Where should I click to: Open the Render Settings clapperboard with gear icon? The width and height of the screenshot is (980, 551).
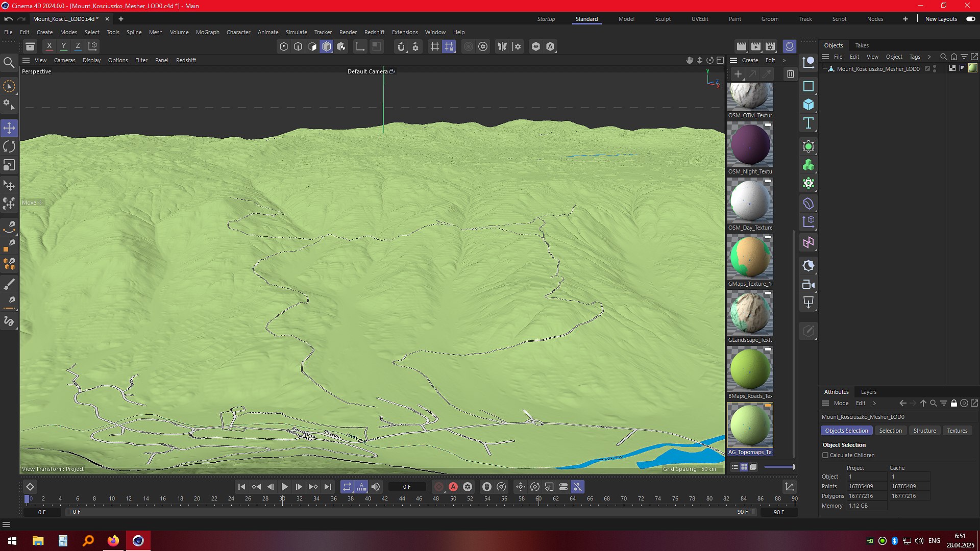[x=771, y=46]
